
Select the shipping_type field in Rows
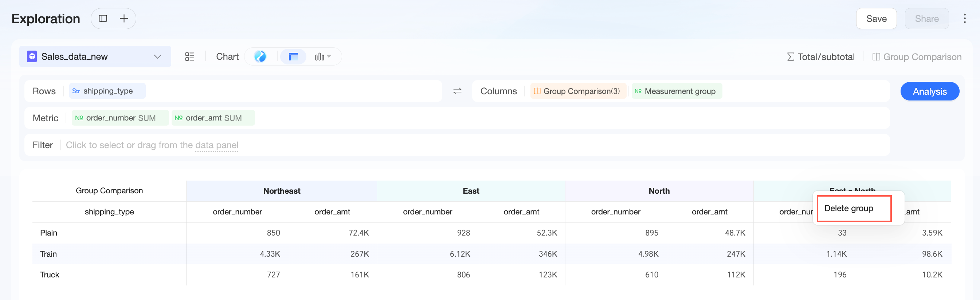click(107, 91)
